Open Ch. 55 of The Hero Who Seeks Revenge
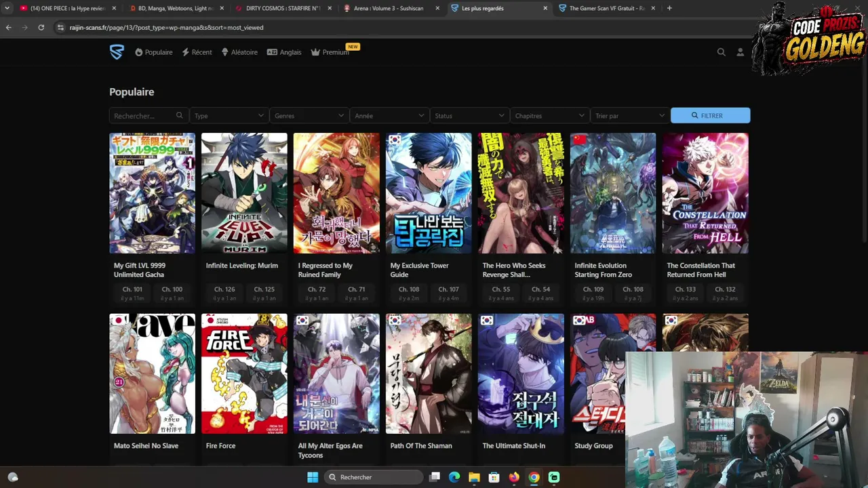The height and width of the screenshot is (488, 868). click(x=501, y=293)
